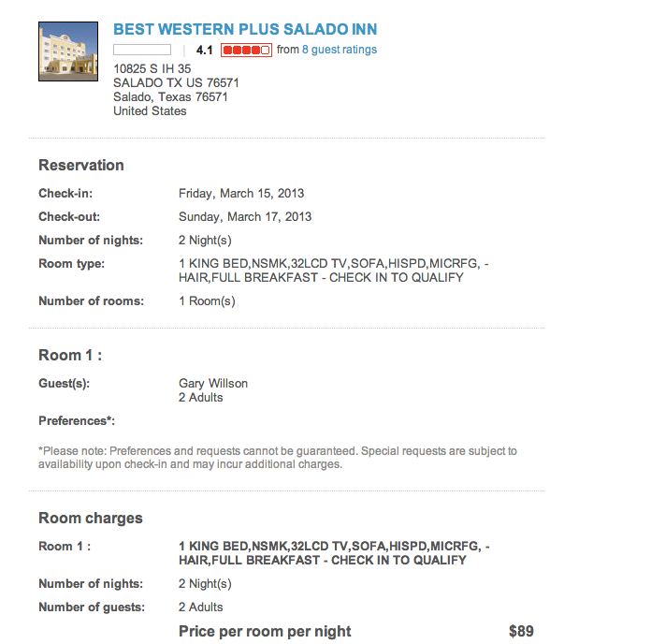Click the preferences disclaimer note text
The height and width of the screenshot is (644, 651).
(x=277, y=458)
